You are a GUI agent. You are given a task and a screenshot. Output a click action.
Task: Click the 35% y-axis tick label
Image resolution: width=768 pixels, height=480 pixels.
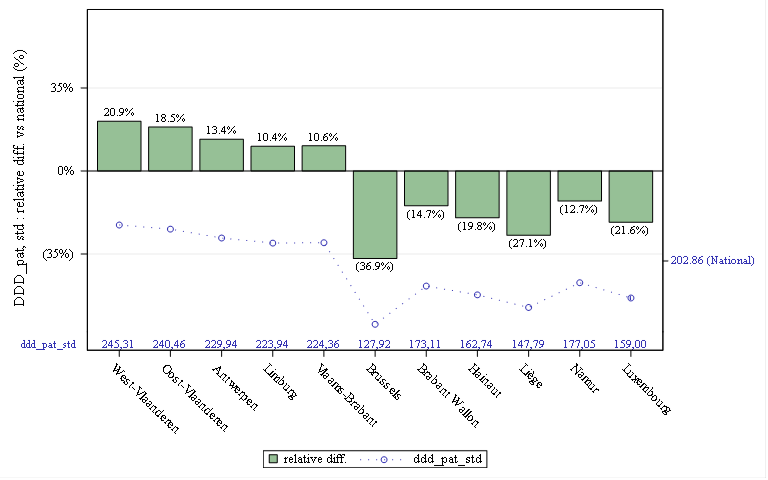click(x=62, y=88)
